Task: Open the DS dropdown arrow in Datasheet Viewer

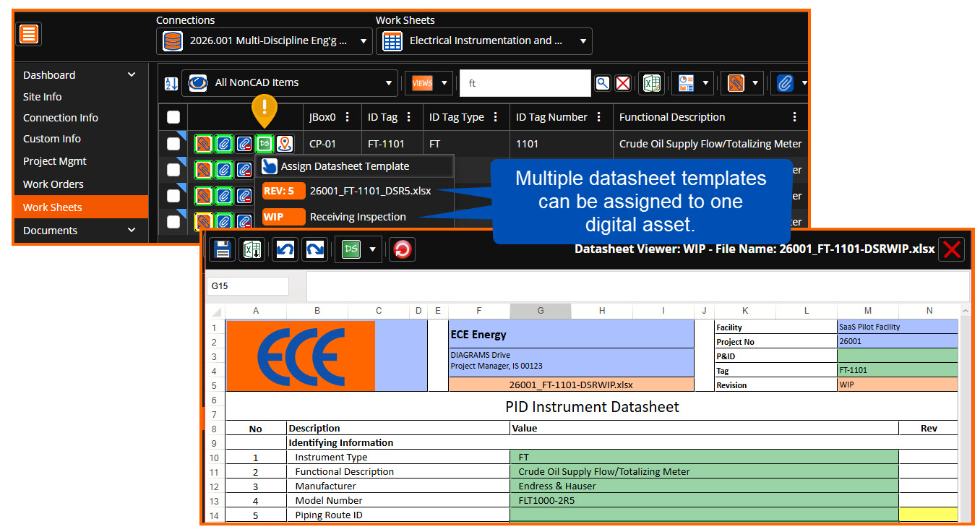Action: (x=372, y=249)
